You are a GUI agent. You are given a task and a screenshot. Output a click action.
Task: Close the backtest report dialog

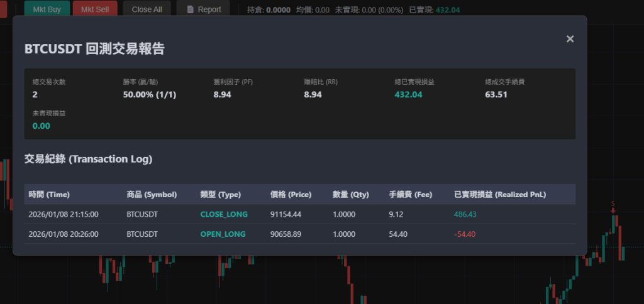(570, 39)
